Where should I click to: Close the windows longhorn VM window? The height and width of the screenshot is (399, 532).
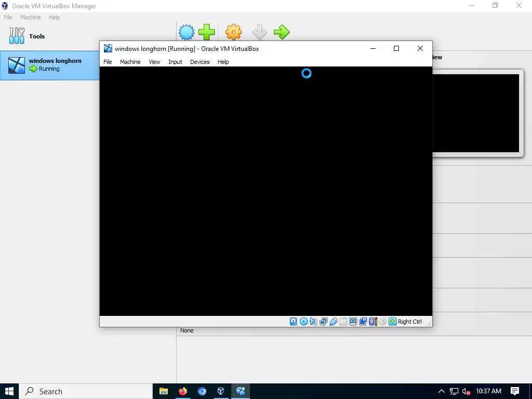tap(420, 48)
